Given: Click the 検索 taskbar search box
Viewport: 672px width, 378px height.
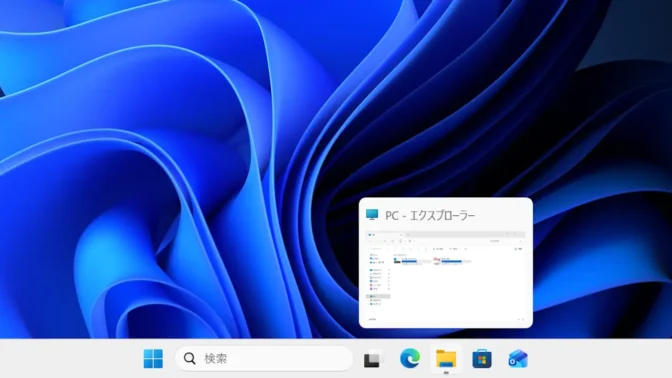Looking at the screenshot, I should [x=264, y=358].
